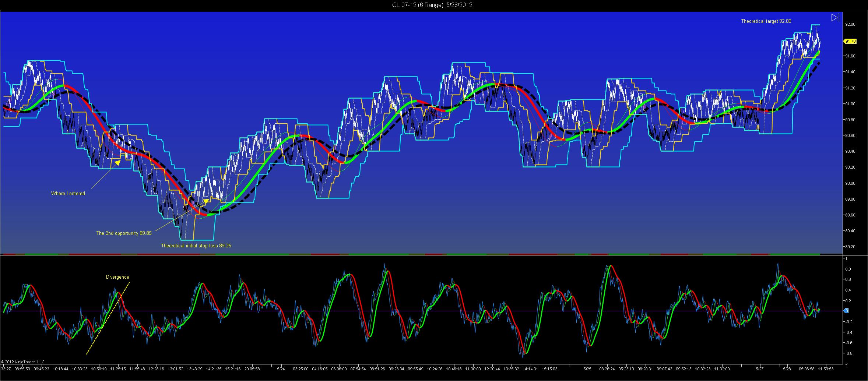Click the 09:23:34 time axis label
Image resolution: width=868 pixels, height=381 pixels.
tap(396, 369)
